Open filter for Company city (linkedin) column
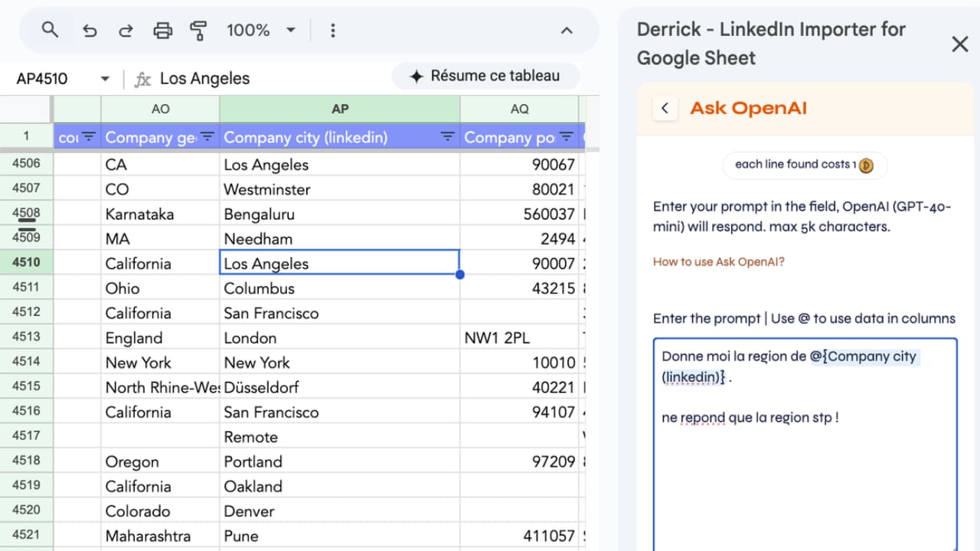 point(448,137)
